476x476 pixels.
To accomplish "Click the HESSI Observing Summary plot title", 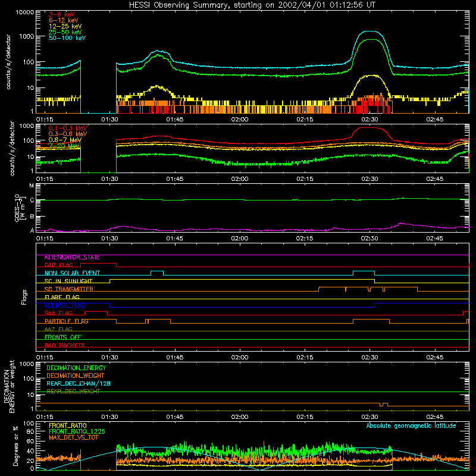I will pyautogui.click(x=252, y=5).
